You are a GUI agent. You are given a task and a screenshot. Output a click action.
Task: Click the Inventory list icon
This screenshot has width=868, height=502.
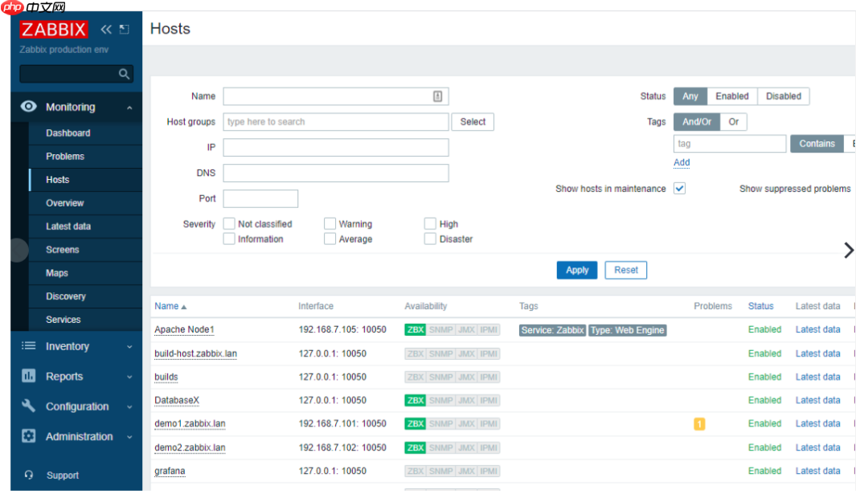pos(29,346)
